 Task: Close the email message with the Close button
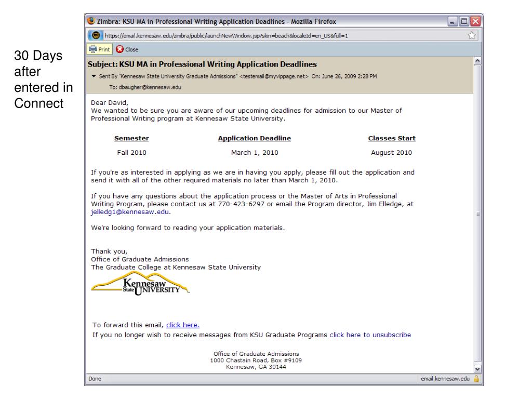click(127, 49)
